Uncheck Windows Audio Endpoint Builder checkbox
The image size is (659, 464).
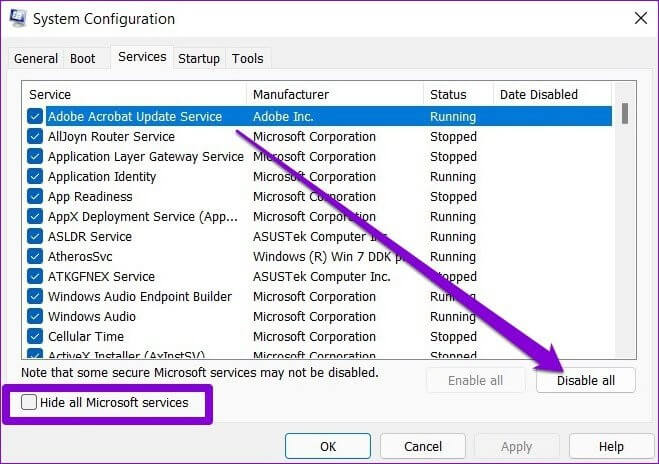pos(35,296)
